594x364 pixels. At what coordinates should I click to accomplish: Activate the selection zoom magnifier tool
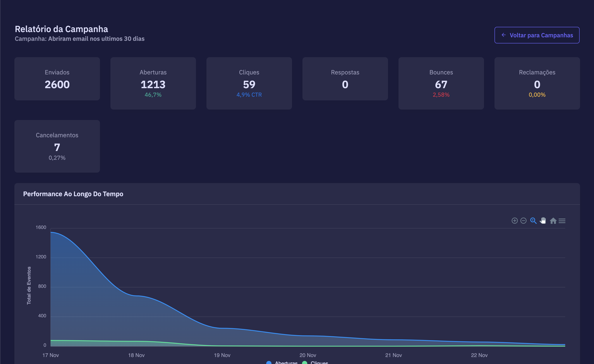click(533, 221)
